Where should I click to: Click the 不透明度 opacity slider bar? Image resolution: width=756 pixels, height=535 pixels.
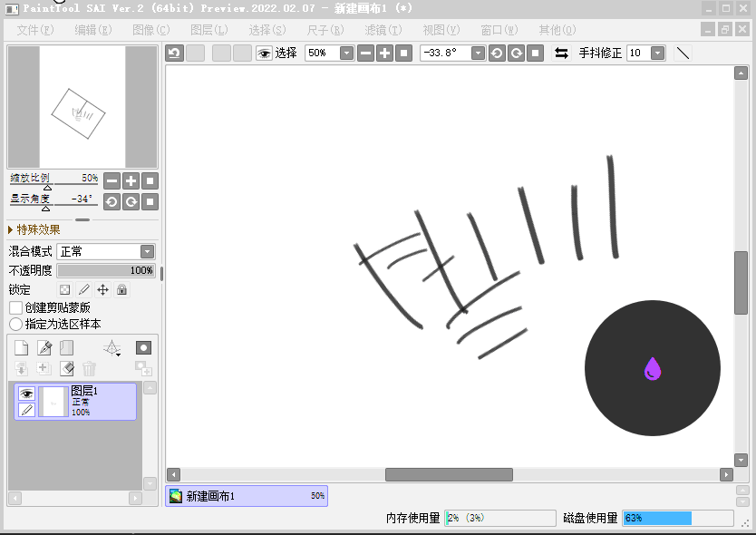point(106,270)
